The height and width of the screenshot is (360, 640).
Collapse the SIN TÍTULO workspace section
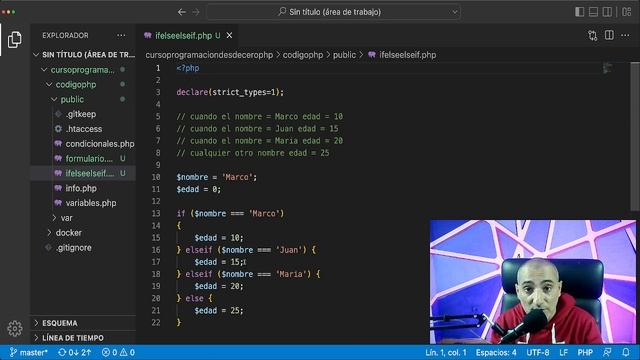pos(84,55)
